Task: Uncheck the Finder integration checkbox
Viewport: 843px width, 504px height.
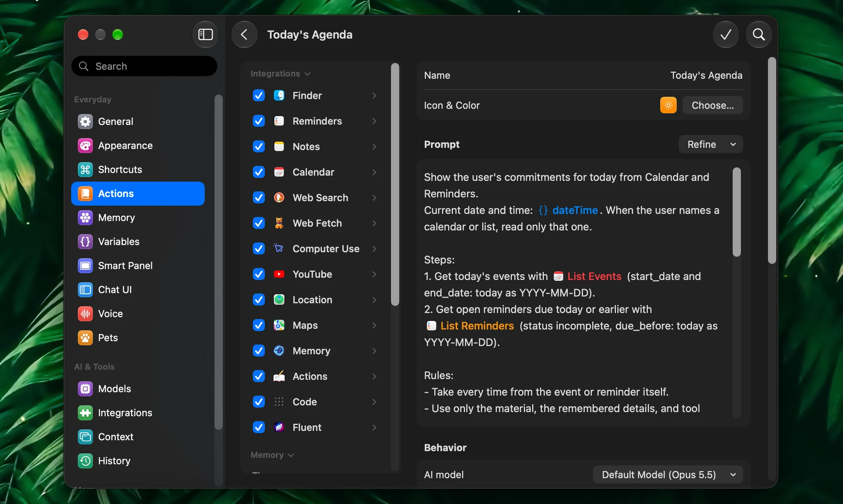Action: pos(259,95)
